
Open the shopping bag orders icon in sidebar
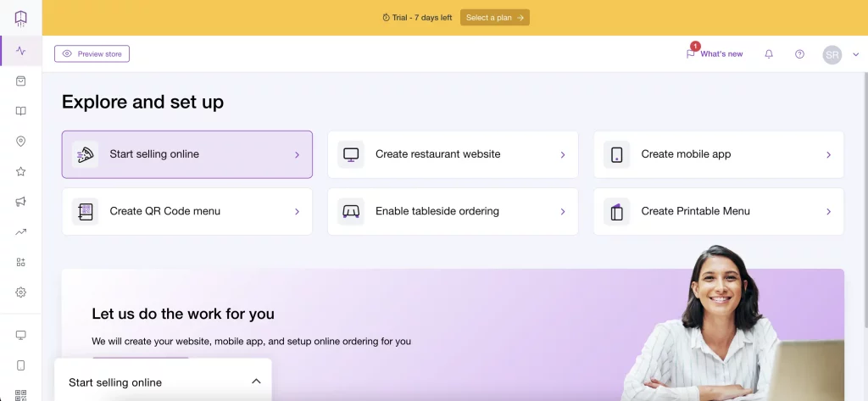[20, 81]
